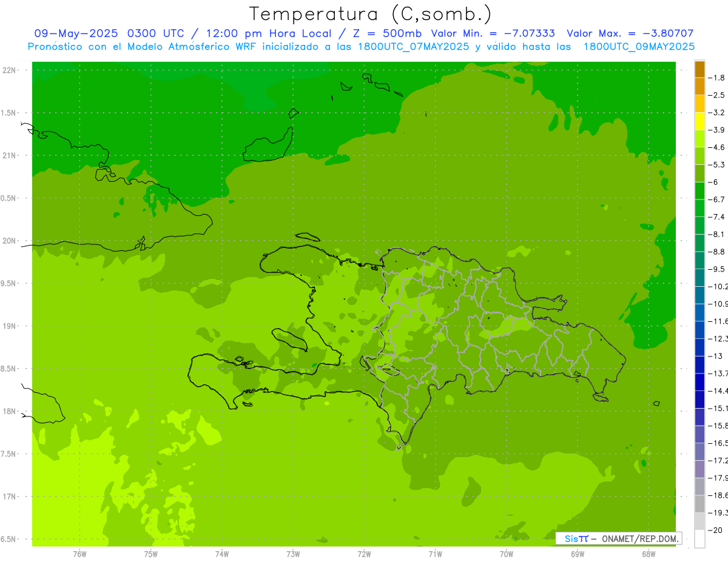Click the 'Valor Min. = -7.07333' text
This screenshot has width=728, height=562.
coord(493,33)
